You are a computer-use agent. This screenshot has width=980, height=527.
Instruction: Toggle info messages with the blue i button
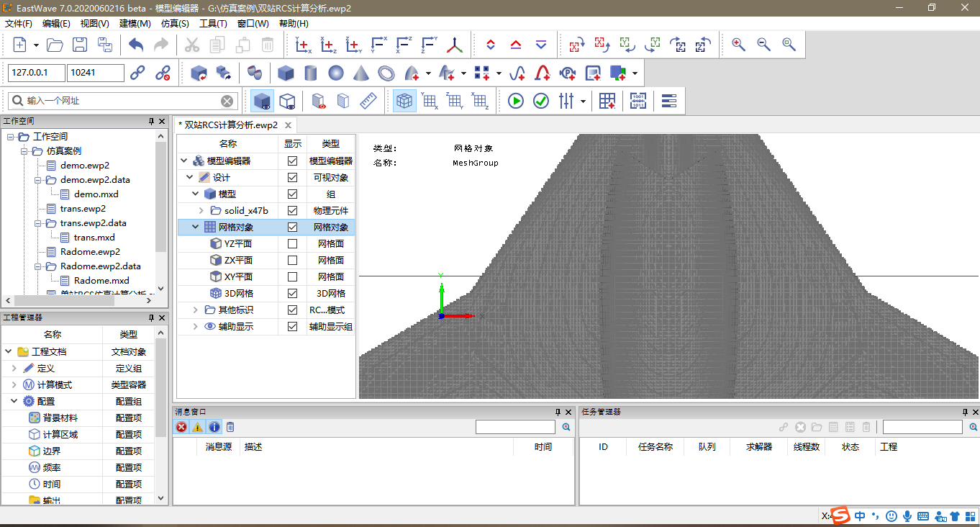pos(214,427)
